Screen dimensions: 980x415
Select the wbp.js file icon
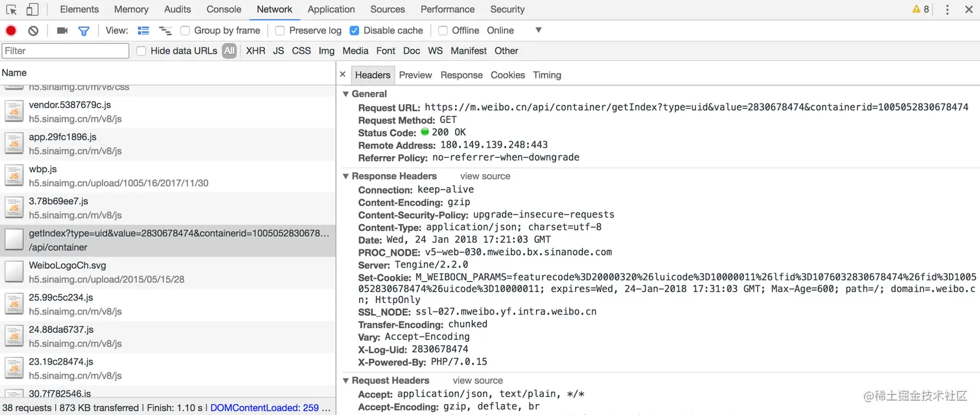(14, 175)
